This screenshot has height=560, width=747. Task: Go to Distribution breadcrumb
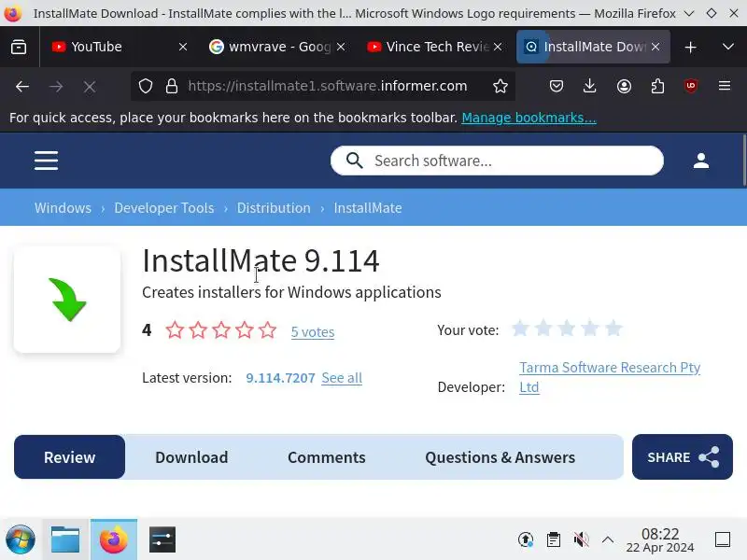[x=274, y=208]
